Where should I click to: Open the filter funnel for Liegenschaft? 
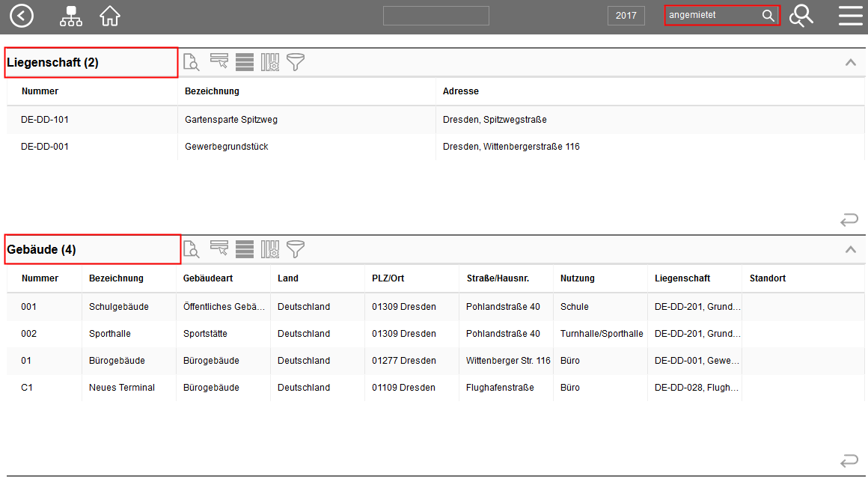296,62
